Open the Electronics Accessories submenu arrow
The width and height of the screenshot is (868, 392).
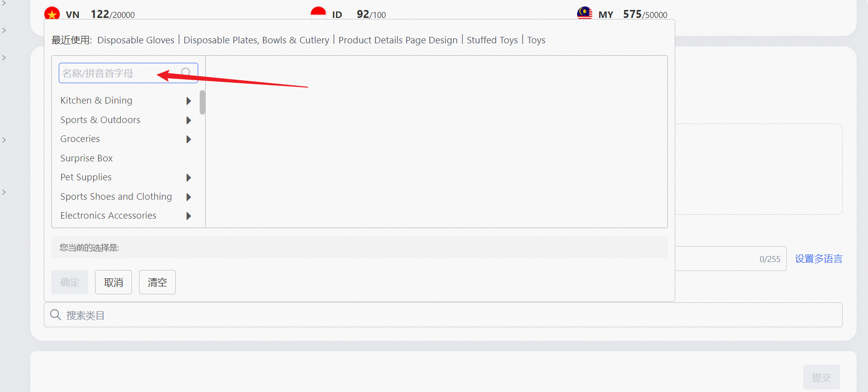pos(189,216)
